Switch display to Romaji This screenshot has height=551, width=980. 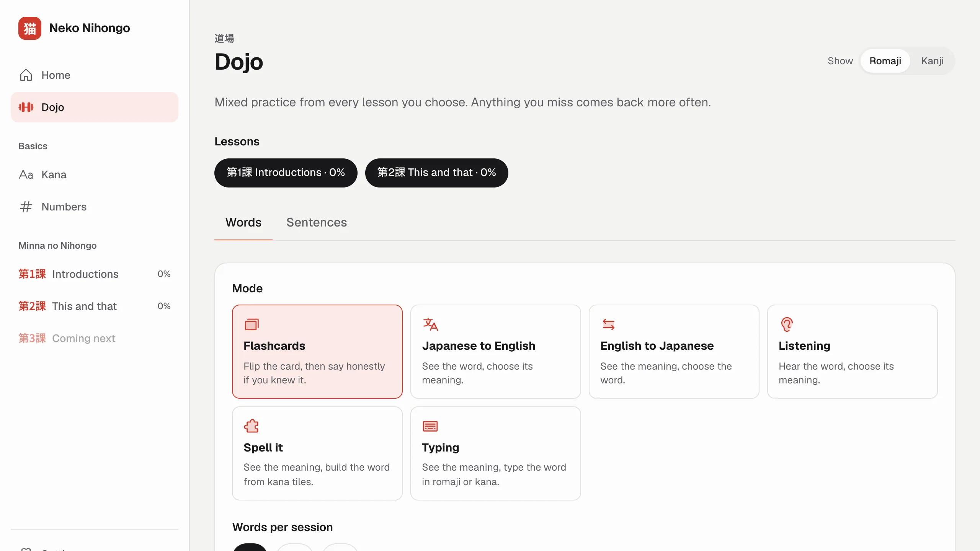(885, 61)
